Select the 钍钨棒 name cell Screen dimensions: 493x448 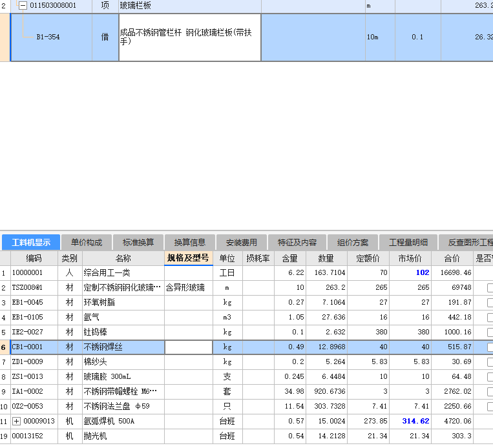[123, 332]
